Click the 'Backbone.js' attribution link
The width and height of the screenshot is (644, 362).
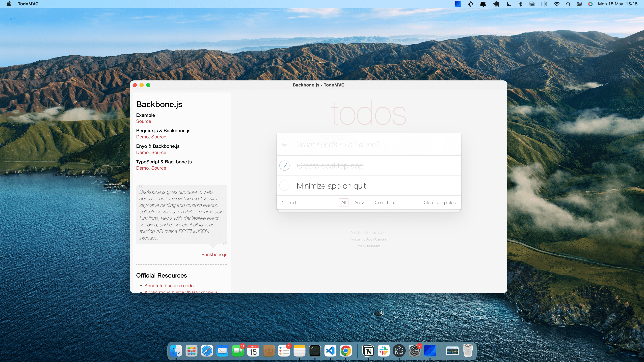tap(214, 254)
